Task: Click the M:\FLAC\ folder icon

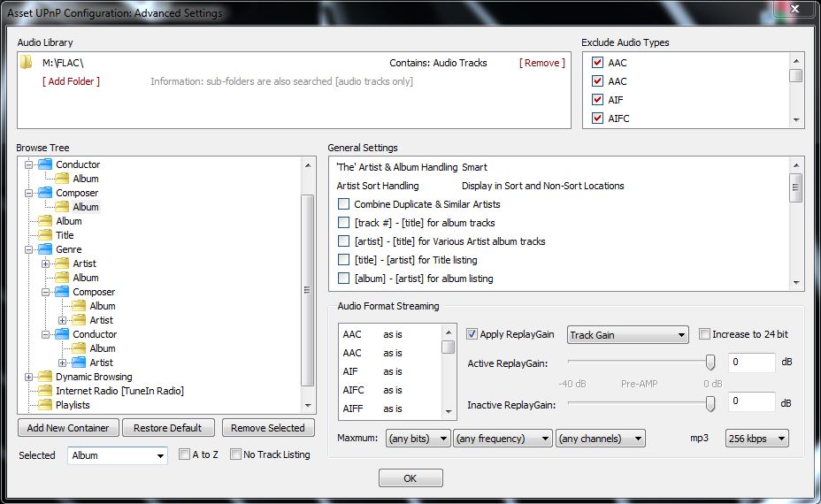Action: point(26,63)
